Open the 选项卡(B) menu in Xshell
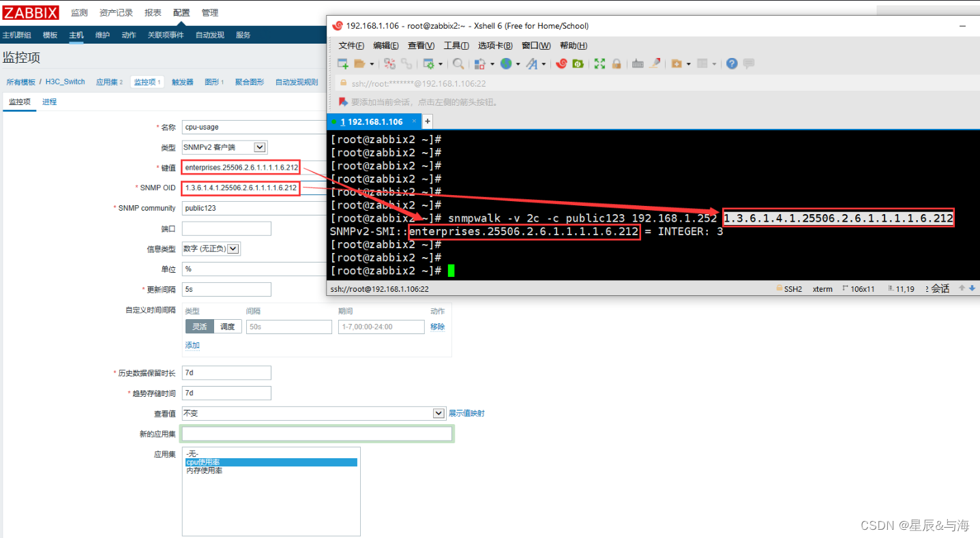This screenshot has width=980, height=538. tap(495, 46)
